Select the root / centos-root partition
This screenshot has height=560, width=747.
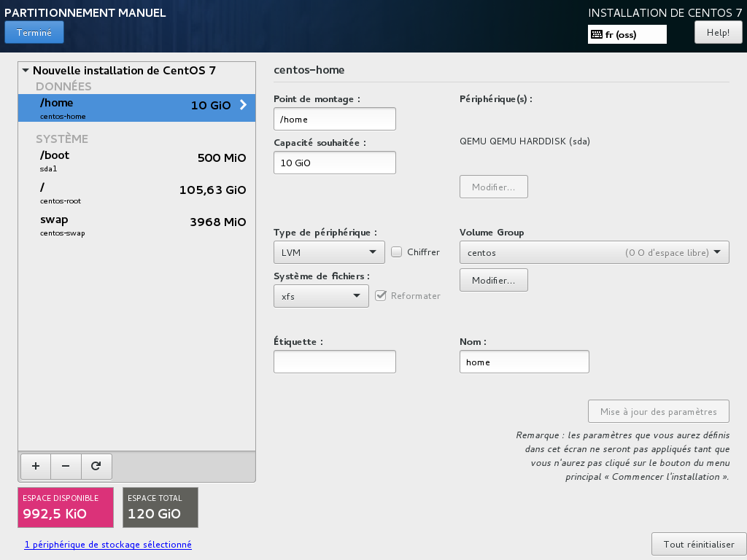[x=136, y=192]
